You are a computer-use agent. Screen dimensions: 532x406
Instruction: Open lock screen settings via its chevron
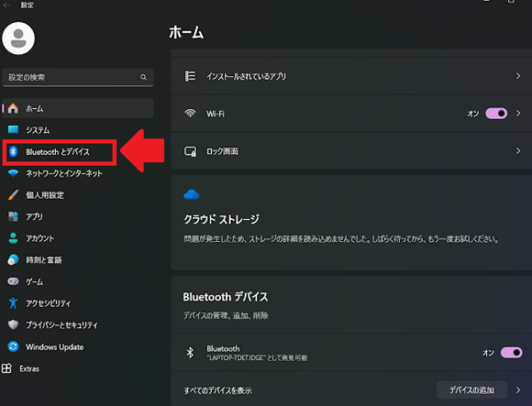pyautogui.click(x=518, y=151)
